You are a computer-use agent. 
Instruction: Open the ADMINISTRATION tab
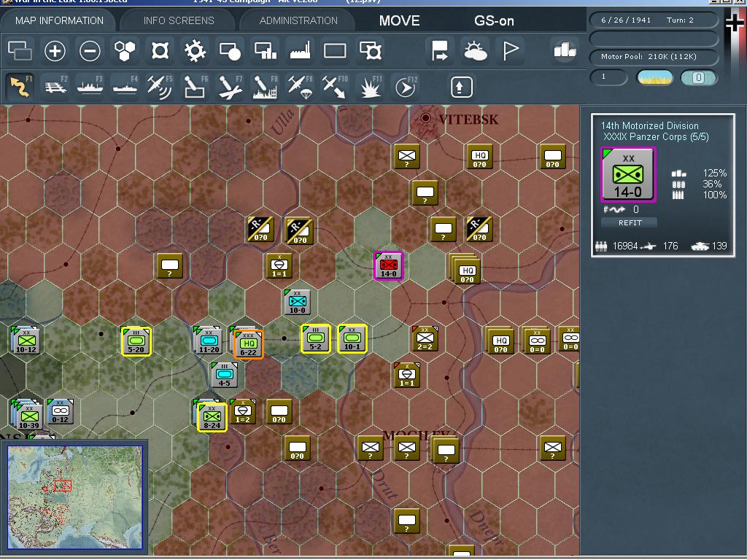[298, 20]
